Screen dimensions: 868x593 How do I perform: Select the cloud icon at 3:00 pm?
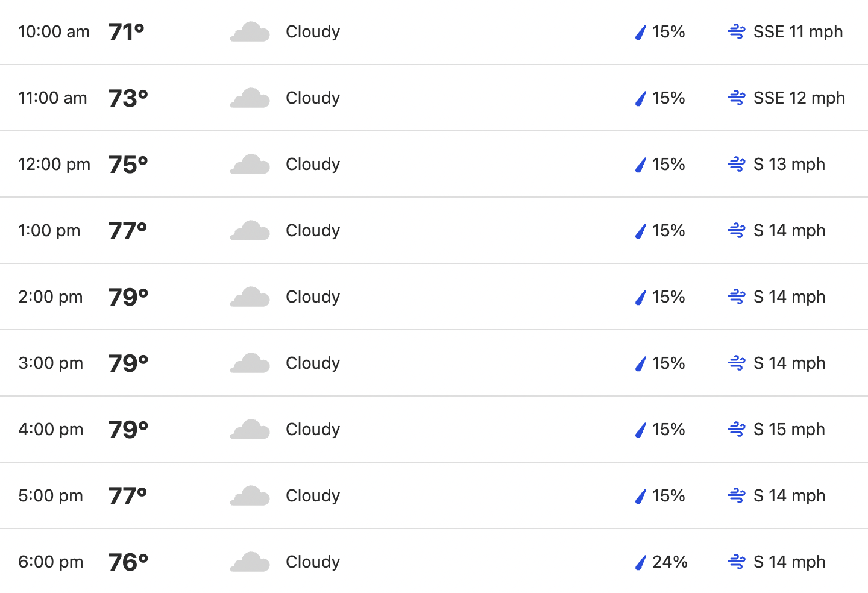pos(250,363)
